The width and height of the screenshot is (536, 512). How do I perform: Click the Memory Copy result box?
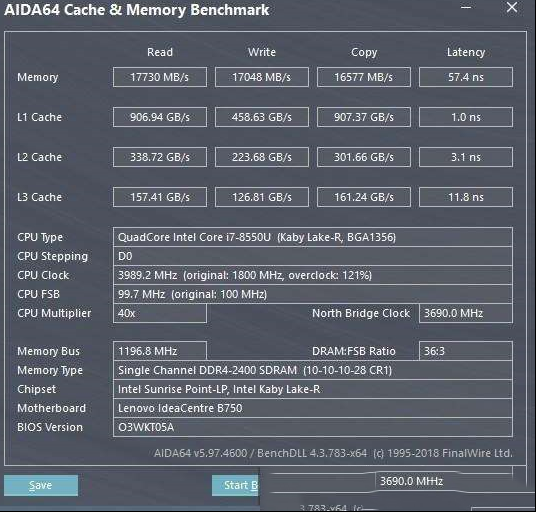coord(364,77)
